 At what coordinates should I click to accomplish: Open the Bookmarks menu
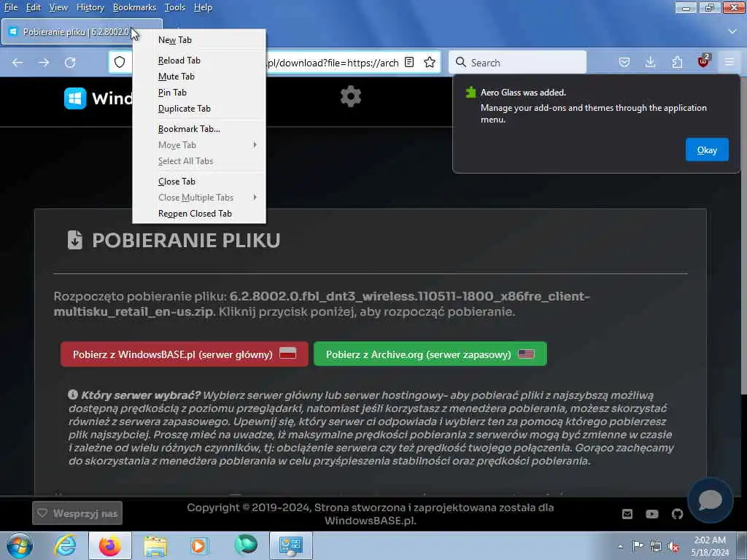coord(134,7)
